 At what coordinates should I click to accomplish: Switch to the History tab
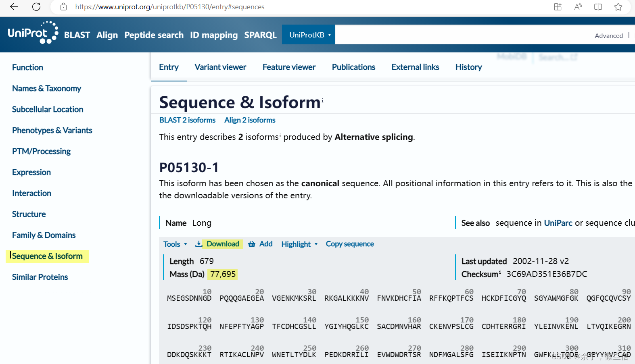click(x=468, y=67)
